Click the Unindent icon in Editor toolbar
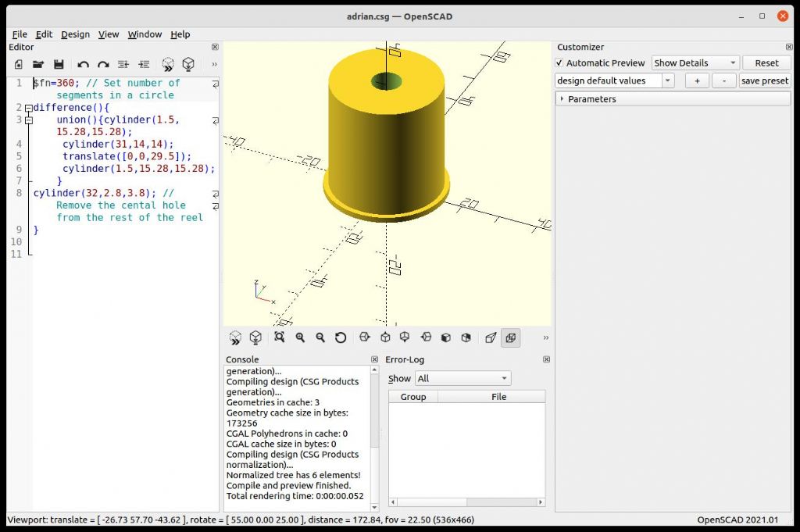This screenshot has width=800, height=532. point(123,64)
